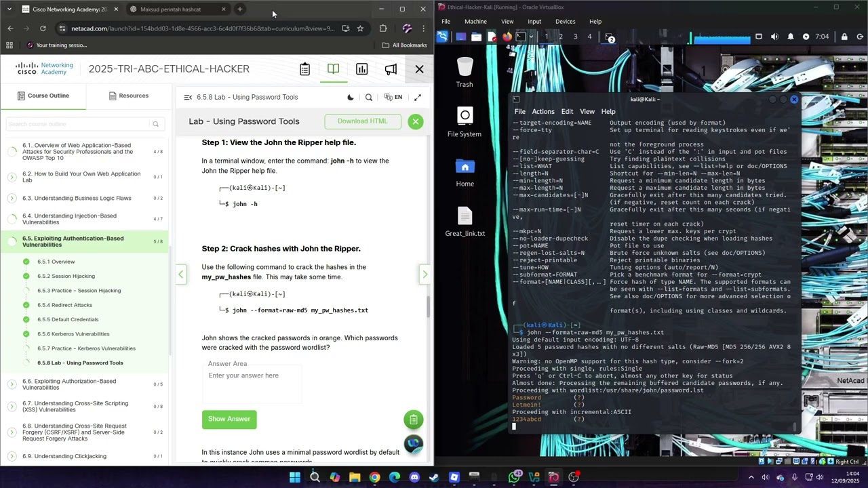Switch to the Maksud perintah hashcat browser tab

[x=178, y=9]
